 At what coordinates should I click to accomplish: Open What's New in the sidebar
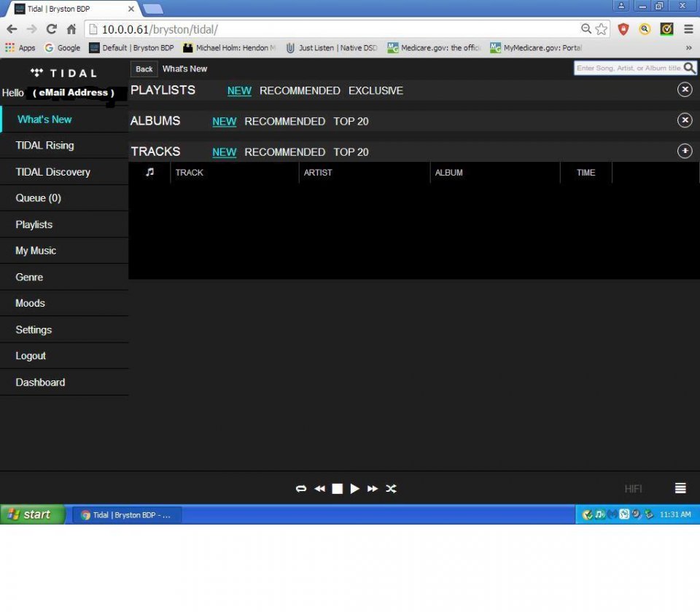coord(64,119)
